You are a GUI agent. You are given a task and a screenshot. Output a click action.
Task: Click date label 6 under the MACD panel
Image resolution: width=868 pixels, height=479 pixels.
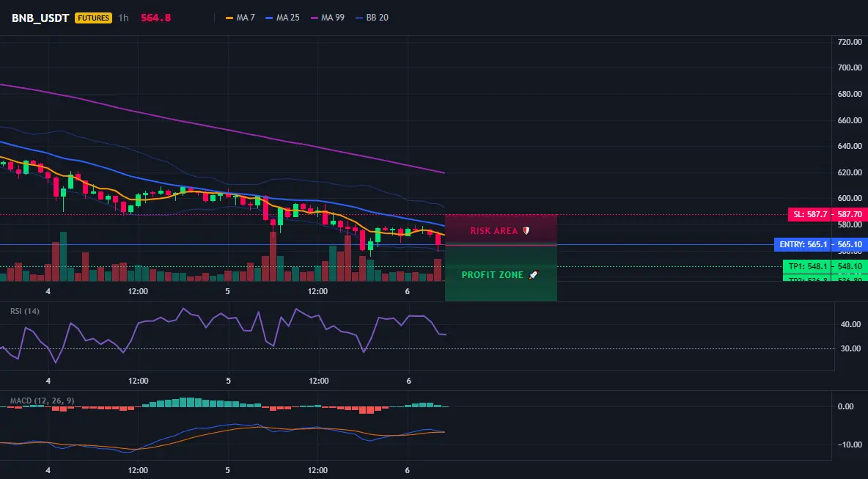click(x=408, y=470)
